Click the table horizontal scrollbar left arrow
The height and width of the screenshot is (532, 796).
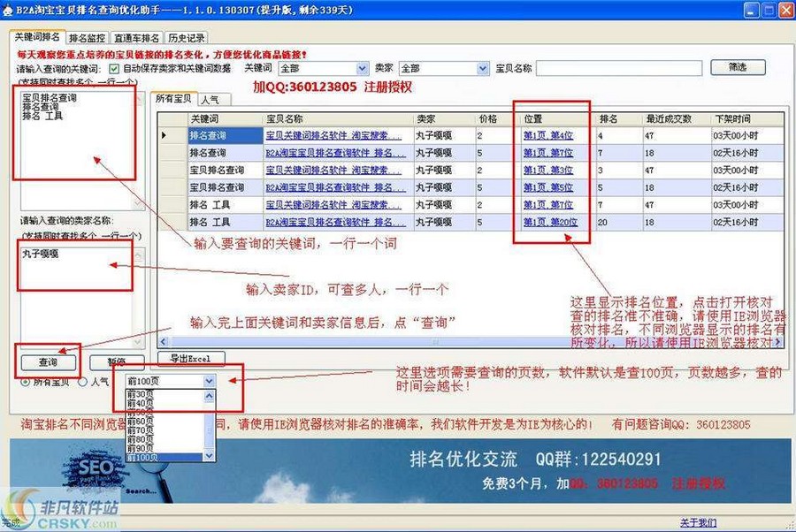(164, 342)
